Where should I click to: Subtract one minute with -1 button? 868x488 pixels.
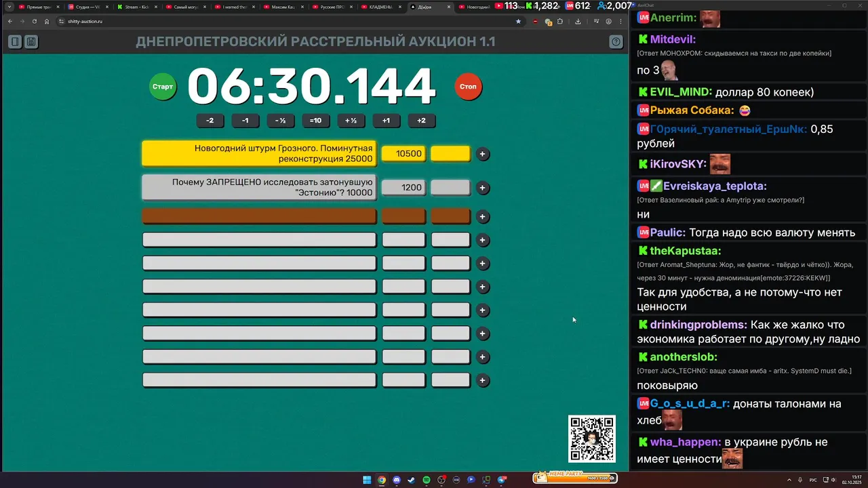pos(245,121)
